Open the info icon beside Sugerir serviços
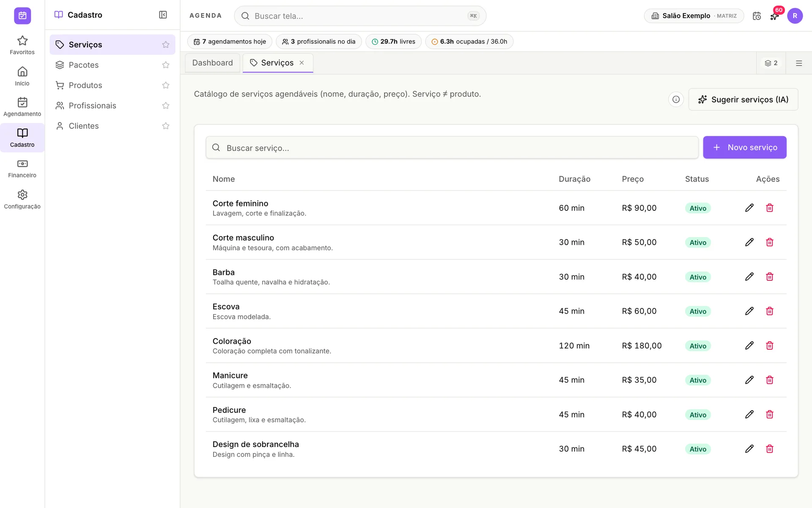This screenshot has height=508, width=812. coord(676,99)
